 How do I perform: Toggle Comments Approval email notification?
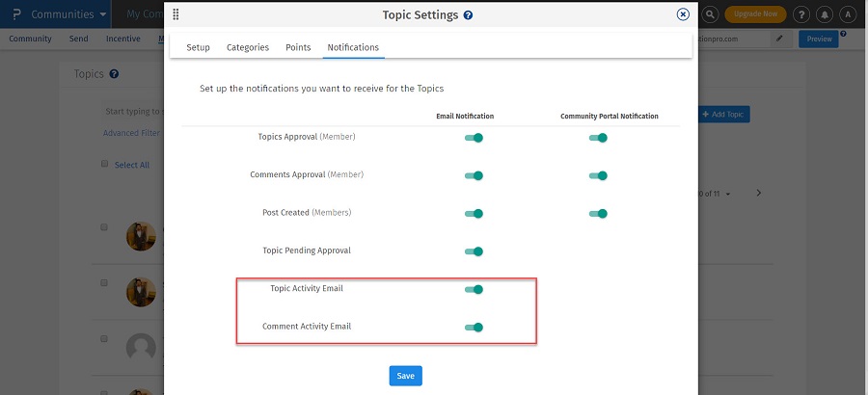474,175
